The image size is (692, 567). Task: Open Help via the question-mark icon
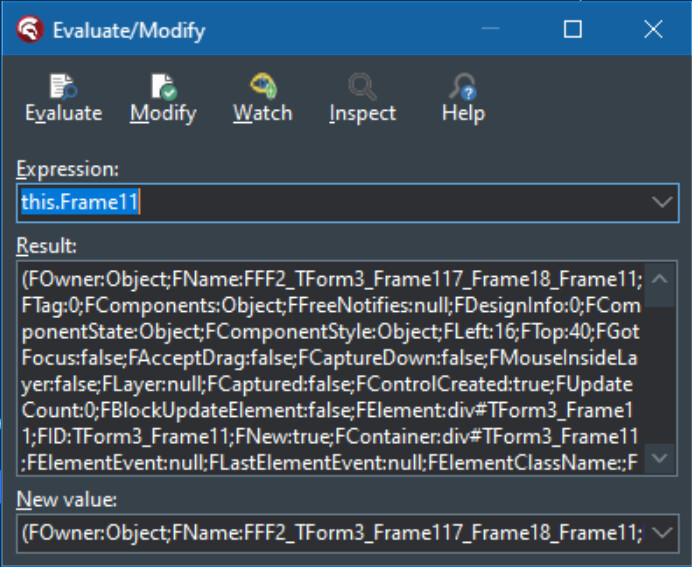tap(463, 86)
